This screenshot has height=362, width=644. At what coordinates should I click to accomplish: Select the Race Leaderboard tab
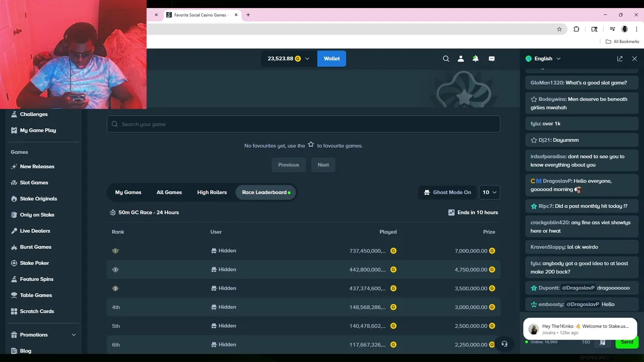(266, 193)
